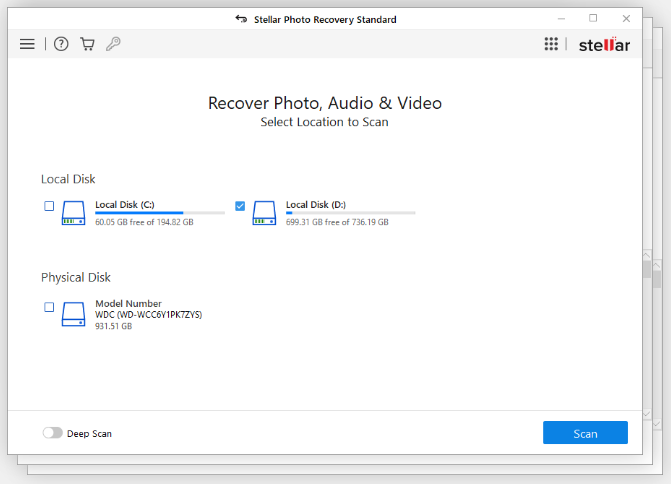This screenshot has width=671, height=484.
Task: Select the "Local Disk (D:)" label
Action: pyautogui.click(x=316, y=205)
